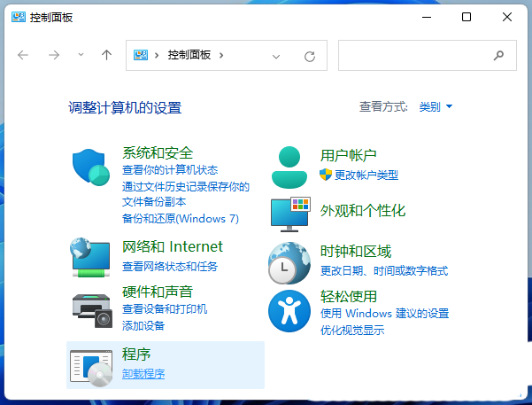The height and width of the screenshot is (405, 532).
Task: Click 控制面板 breadcrumb in address bar
Action: pos(189,55)
